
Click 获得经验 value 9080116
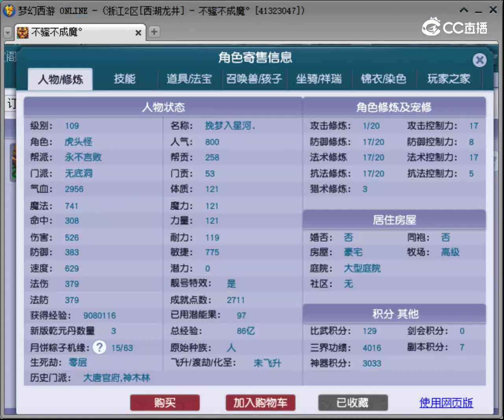pos(100,316)
